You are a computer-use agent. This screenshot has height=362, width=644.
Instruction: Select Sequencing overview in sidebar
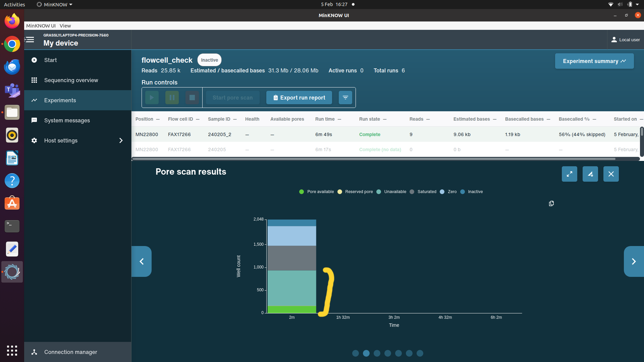(77, 80)
